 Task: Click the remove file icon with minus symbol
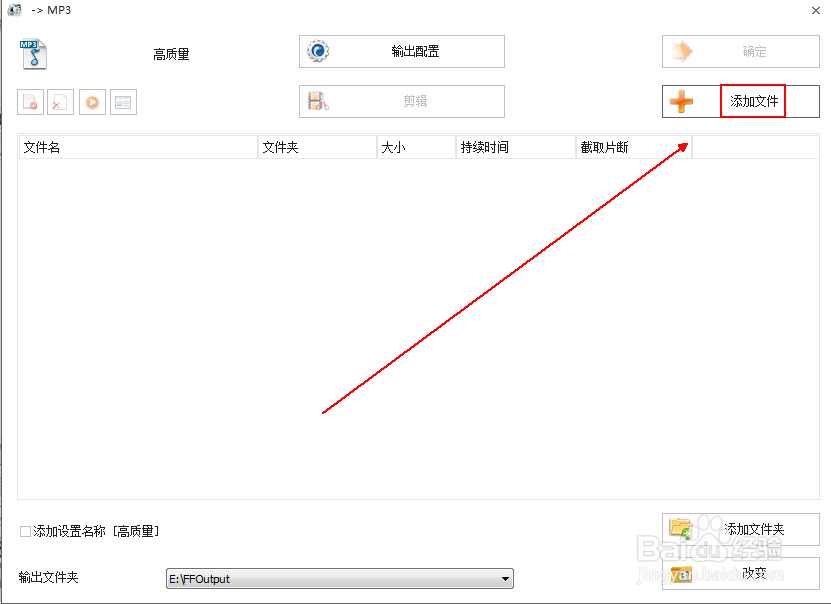tap(29, 101)
